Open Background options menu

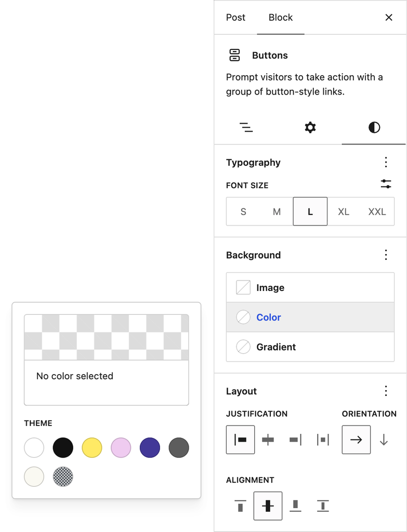coord(386,255)
